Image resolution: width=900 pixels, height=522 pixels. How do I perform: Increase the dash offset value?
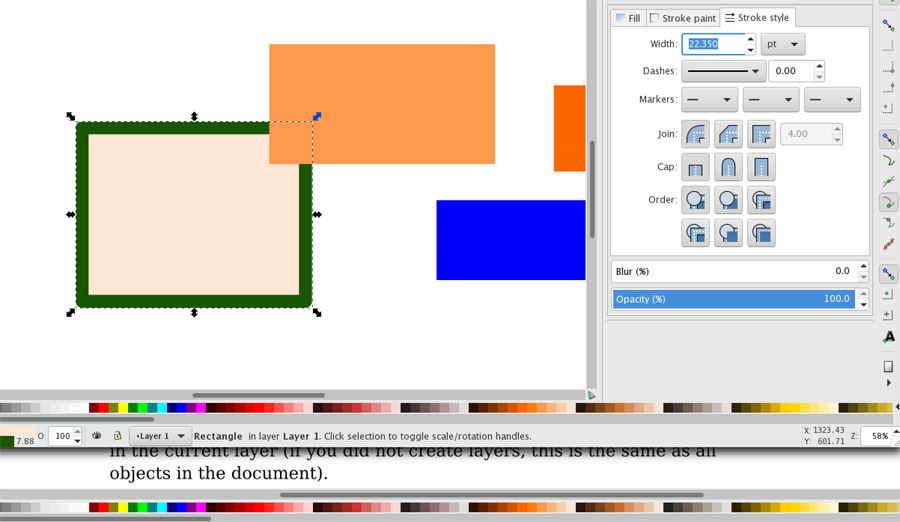[x=819, y=66]
